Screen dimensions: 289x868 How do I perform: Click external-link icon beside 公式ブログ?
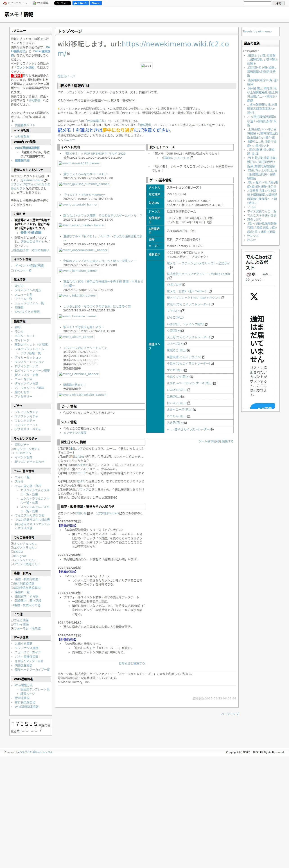[x=184, y=285]
